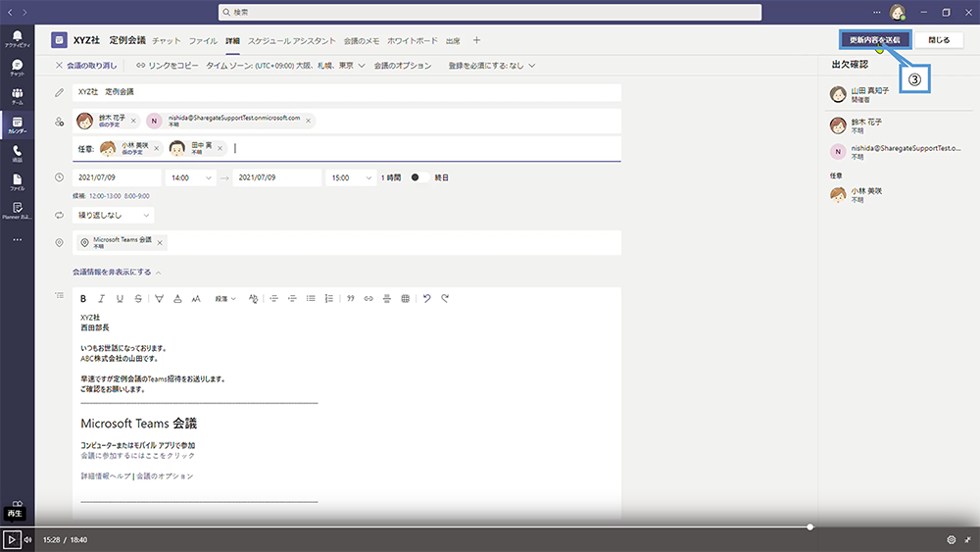
Task: Click the video progress bar handle
Action: tap(810, 527)
